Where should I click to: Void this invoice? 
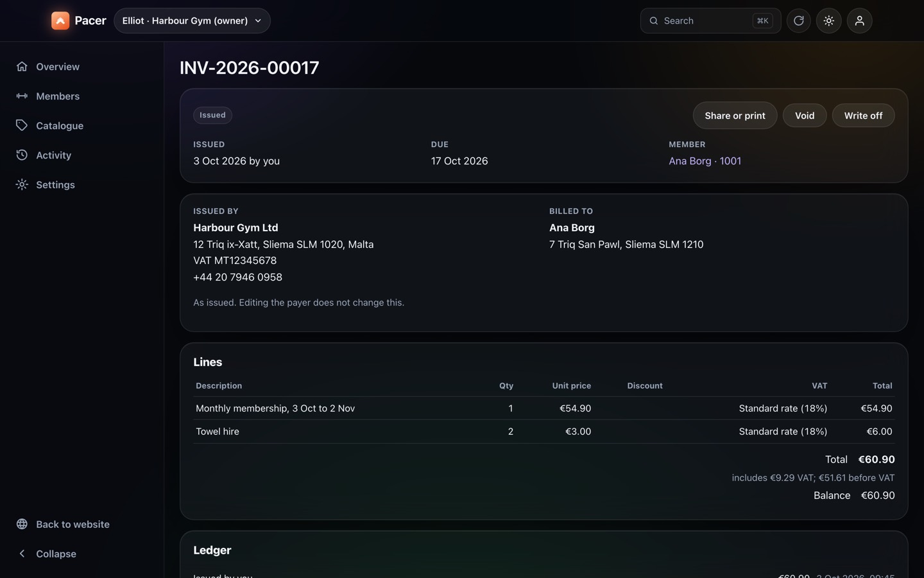point(805,116)
